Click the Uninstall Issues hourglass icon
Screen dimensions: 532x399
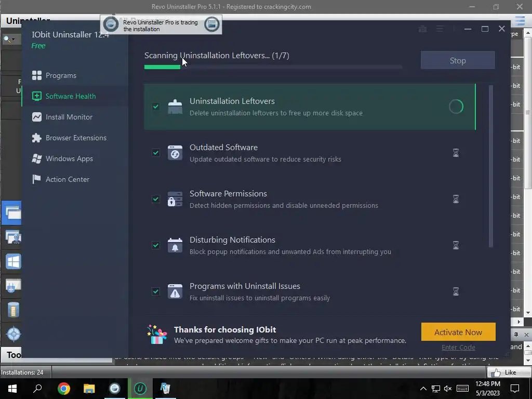(456, 291)
